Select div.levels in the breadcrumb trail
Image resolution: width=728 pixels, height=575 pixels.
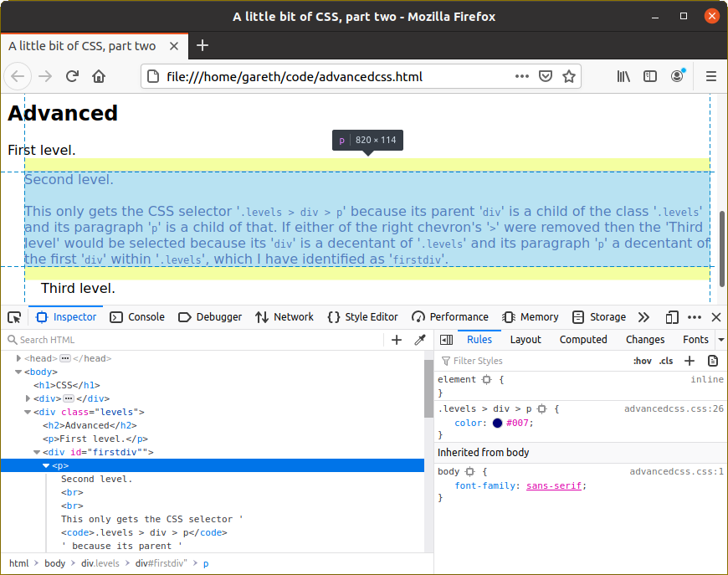point(100,563)
